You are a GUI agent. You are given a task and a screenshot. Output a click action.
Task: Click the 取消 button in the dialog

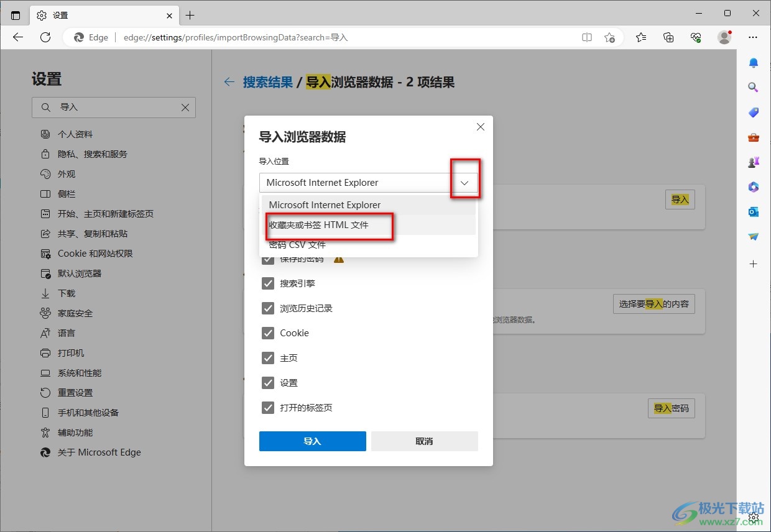(x=425, y=441)
